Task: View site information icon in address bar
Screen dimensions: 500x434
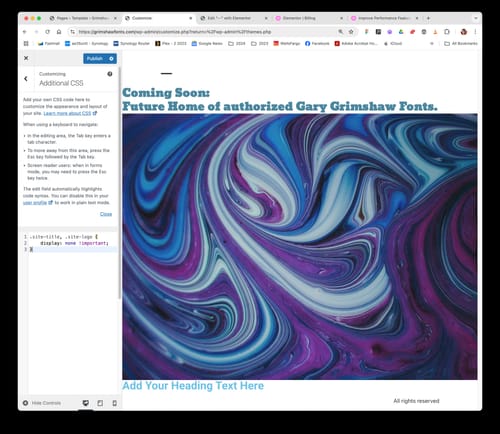Action: [72, 32]
